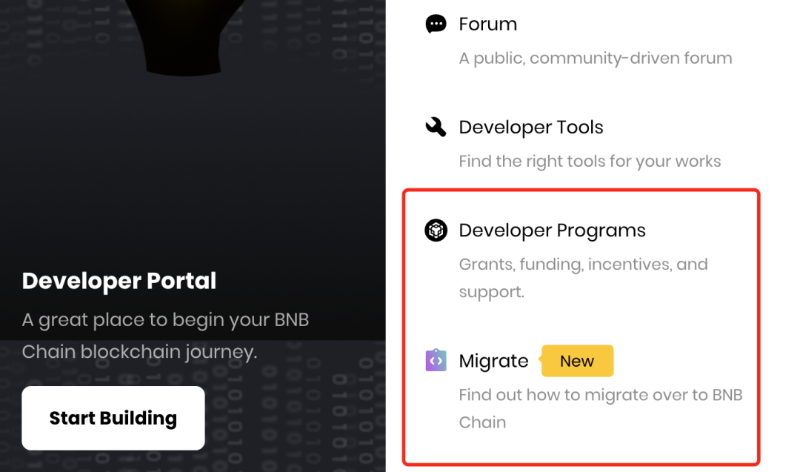Screen dimensions: 800x472
Task: Click the Developer Programs cube icon
Action: 436,231
